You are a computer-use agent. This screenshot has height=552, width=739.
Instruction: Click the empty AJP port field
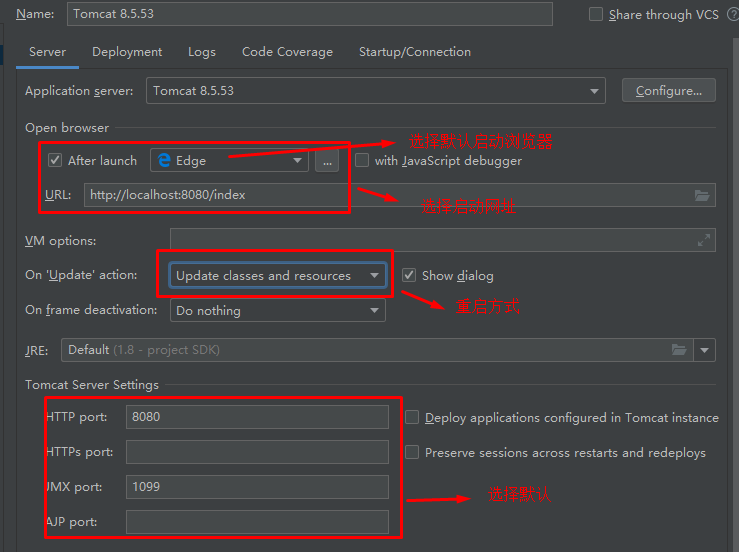[257, 522]
